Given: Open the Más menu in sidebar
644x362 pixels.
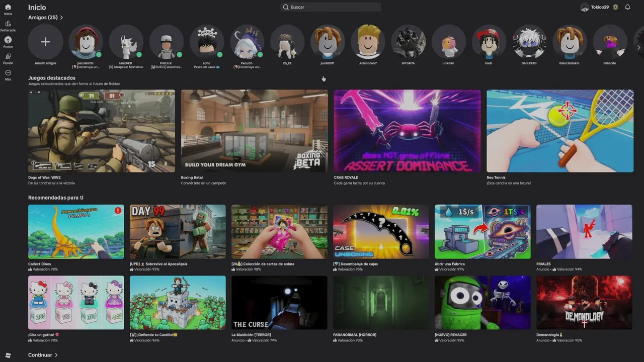Looking at the screenshot, I should pos(8,75).
